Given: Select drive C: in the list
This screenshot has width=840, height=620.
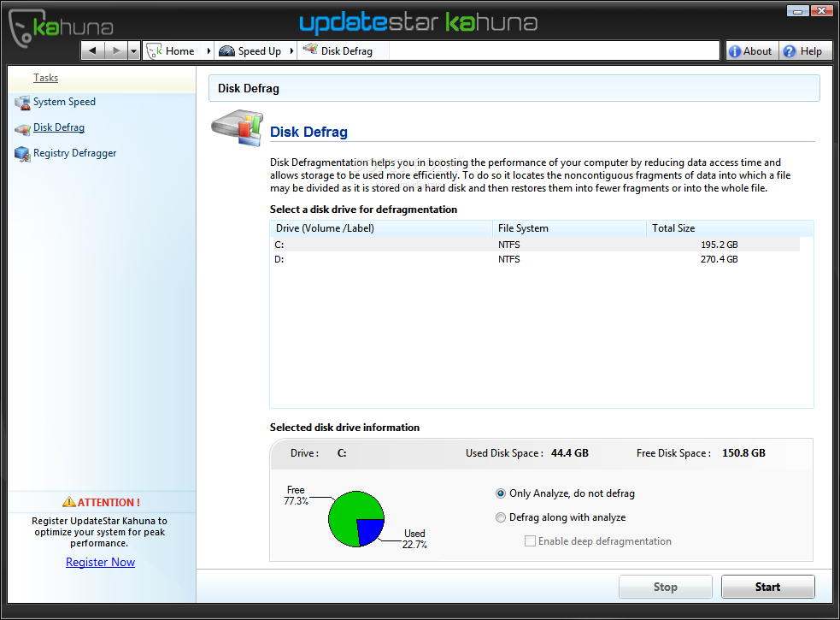Looking at the screenshot, I should [x=535, y=245].
